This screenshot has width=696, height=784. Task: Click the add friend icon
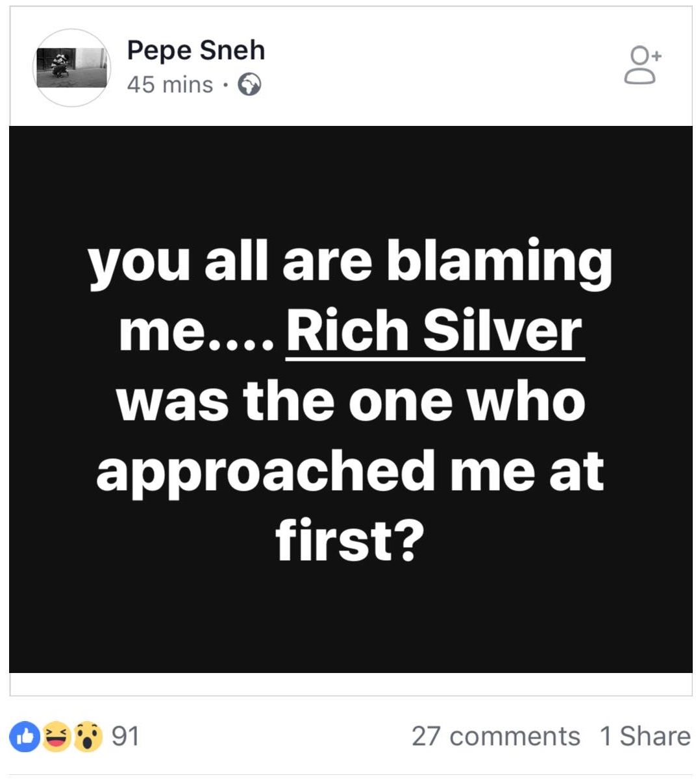click(x=642, y=66)
